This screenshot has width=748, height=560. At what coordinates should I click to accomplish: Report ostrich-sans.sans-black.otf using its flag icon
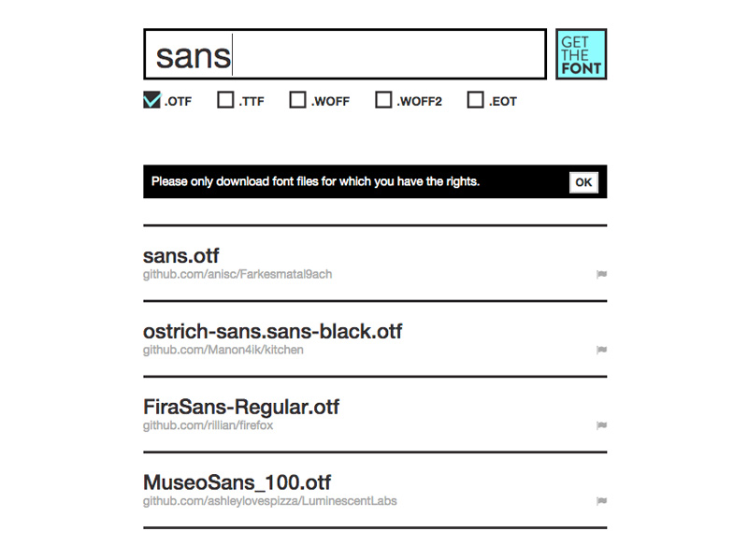(x=602, y=349)
